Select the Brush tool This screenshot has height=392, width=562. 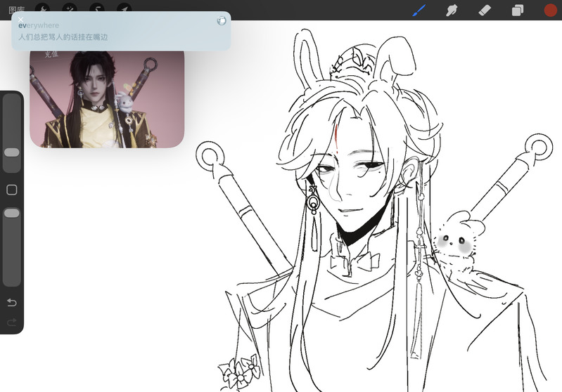pyautogui.click(x=419, y=10)
